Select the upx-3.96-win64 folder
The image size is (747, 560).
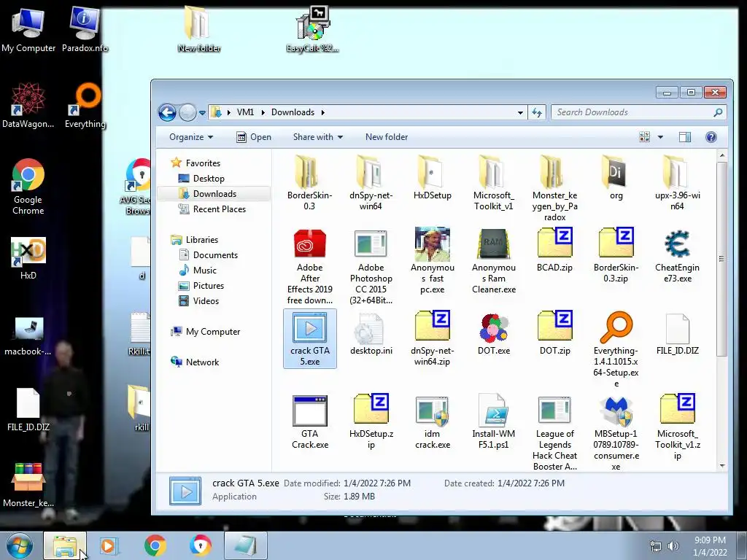[x=677, y=183]
